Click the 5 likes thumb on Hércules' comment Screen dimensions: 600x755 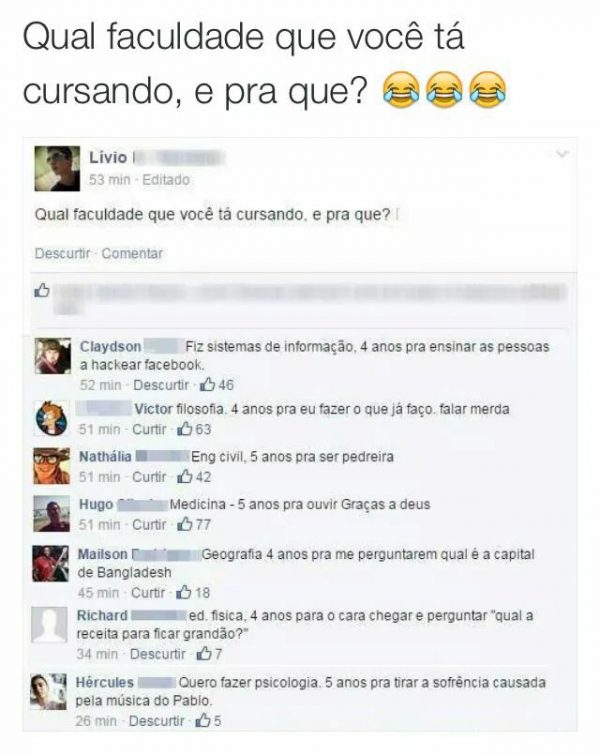tap(203, 720)
